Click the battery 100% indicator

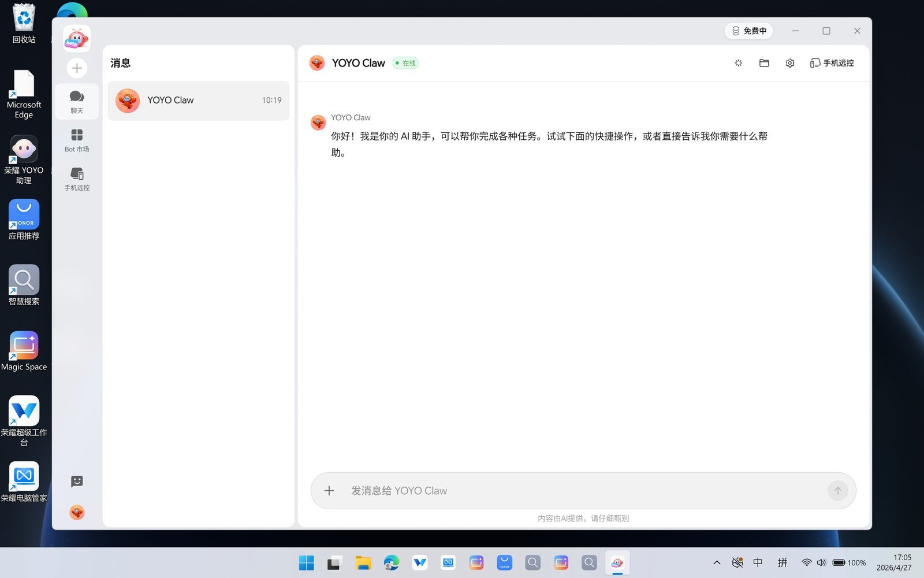pos(849,562)
